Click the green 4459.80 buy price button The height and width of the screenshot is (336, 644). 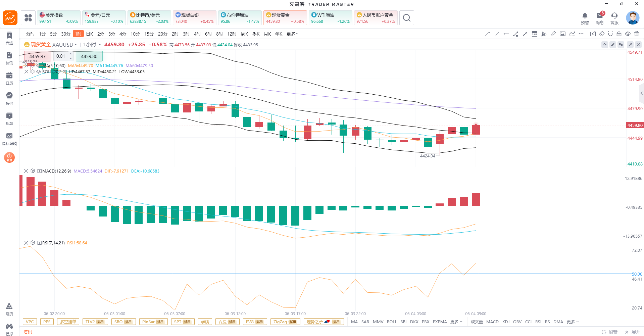point(89,56)
